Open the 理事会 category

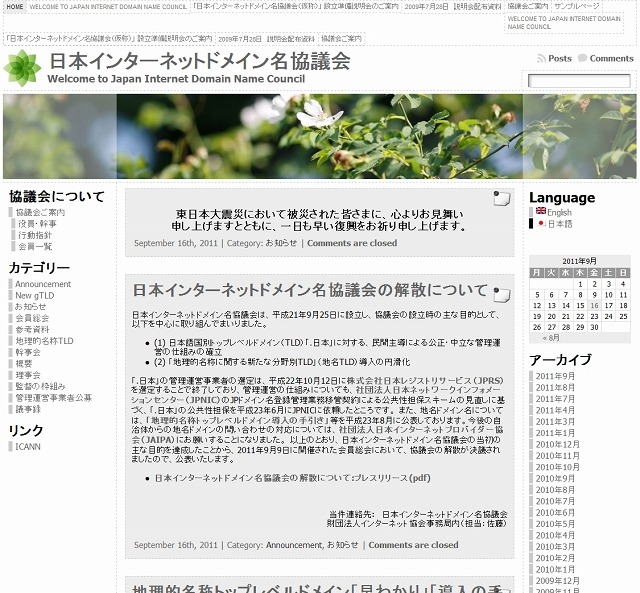(28, 375)
